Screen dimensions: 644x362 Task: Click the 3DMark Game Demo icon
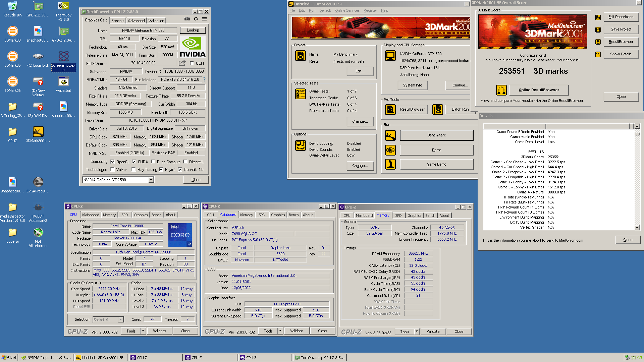(390, 164)
